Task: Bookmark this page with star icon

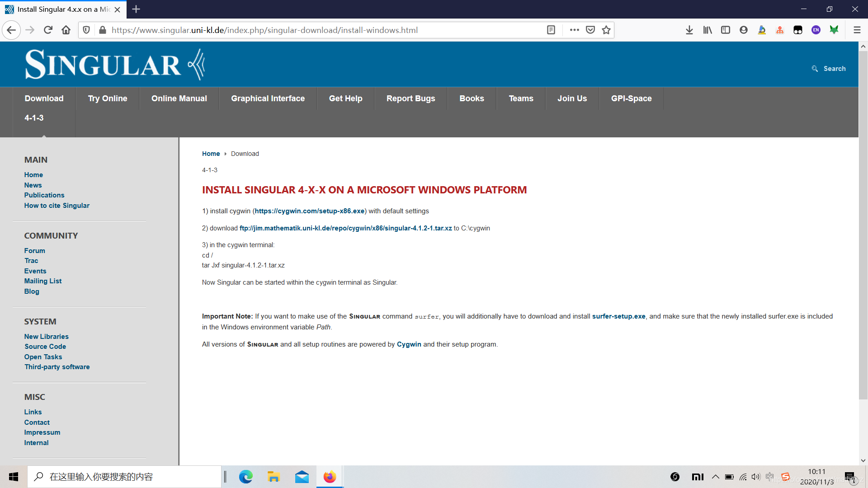Action: [606, 30]
